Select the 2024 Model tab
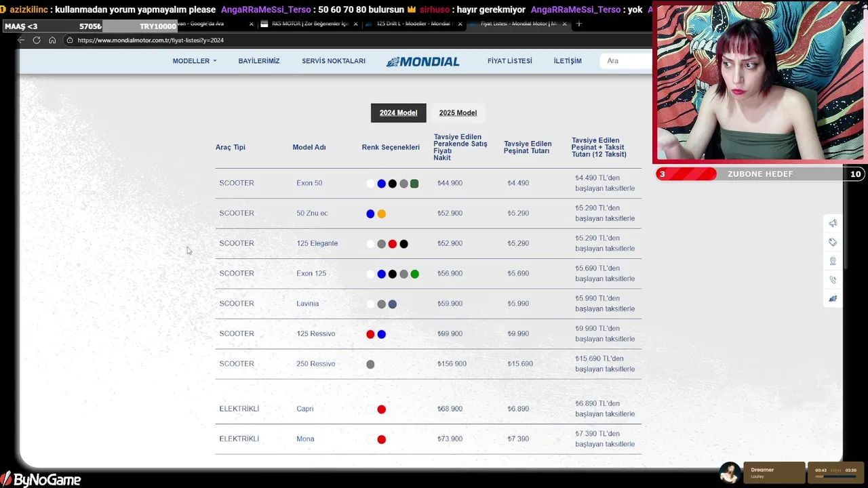The width and height of the screenshot is (868, 488). coord(398,113)
